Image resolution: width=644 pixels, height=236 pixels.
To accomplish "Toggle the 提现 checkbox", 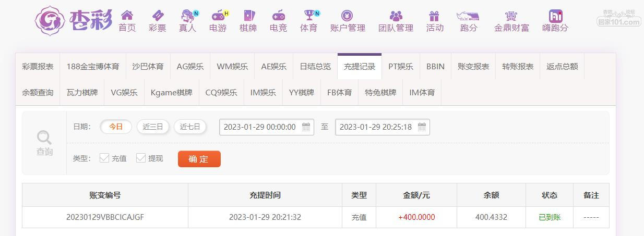I will (x=141, y=158).
